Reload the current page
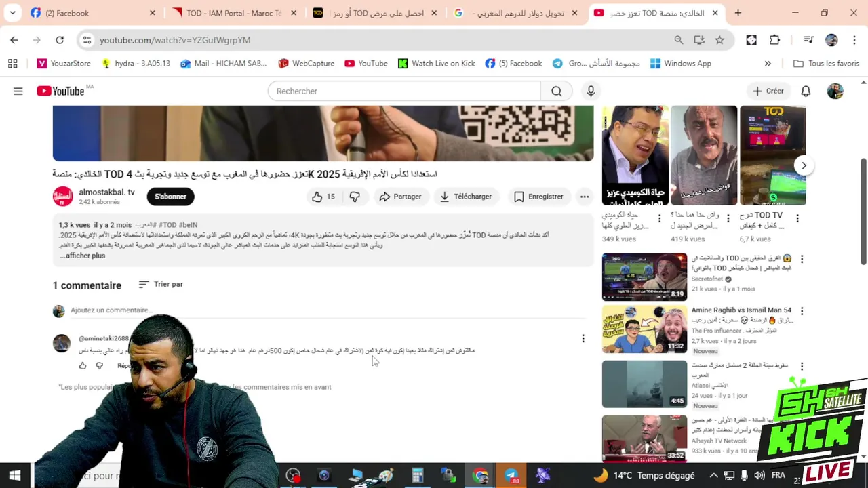This screenshot has height=488, width=868. [x=60, y=40]
